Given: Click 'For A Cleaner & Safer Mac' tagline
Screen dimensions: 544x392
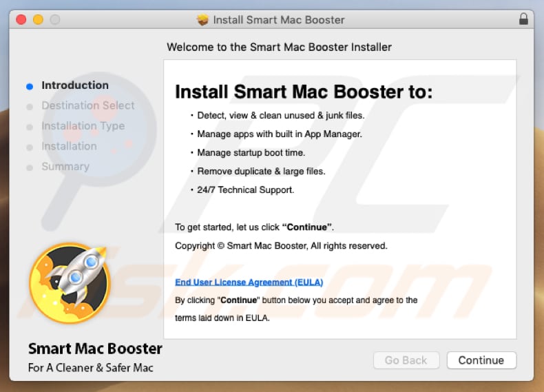Looking at the screenshot, I should [90, 368].
